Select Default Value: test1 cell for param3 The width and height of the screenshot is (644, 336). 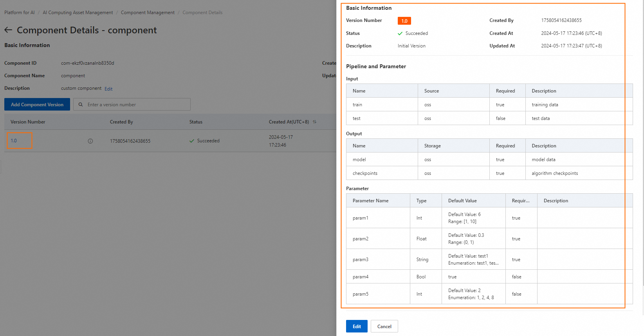click(473, 260)
